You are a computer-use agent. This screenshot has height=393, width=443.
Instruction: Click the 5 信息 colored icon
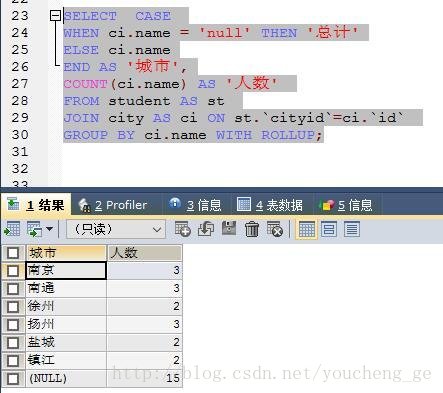click(x=326, y=205)
